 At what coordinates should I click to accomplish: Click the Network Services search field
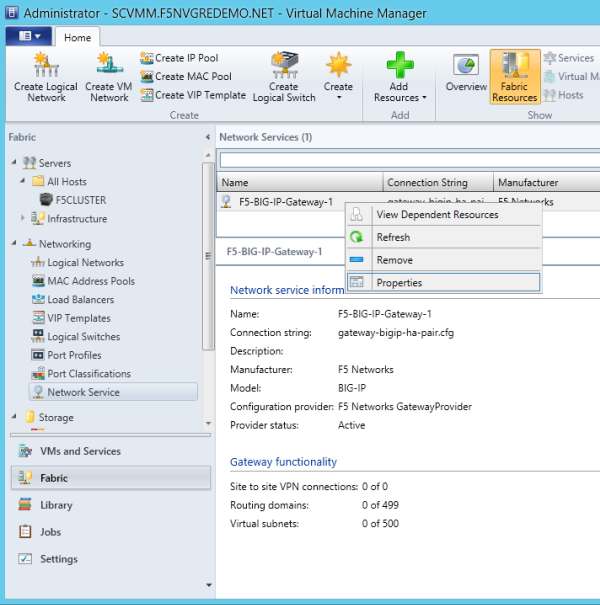point(406,159)
